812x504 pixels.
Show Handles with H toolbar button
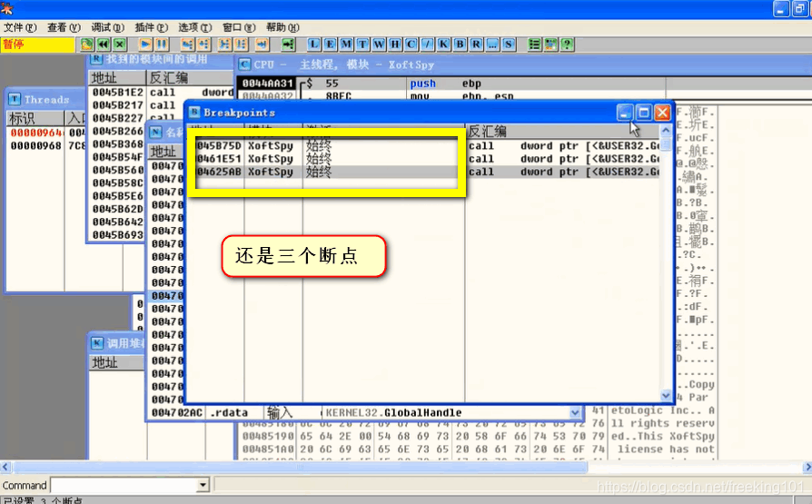tap(395, 44)
